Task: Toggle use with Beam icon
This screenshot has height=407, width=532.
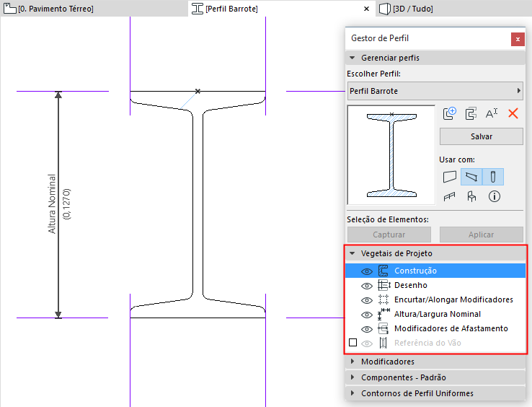Action: 471,177
